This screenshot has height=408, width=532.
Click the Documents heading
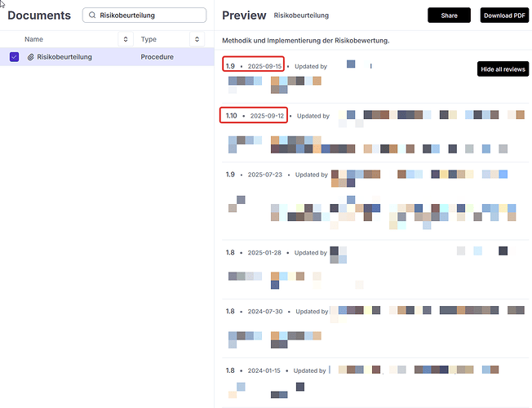coord(39,16)
